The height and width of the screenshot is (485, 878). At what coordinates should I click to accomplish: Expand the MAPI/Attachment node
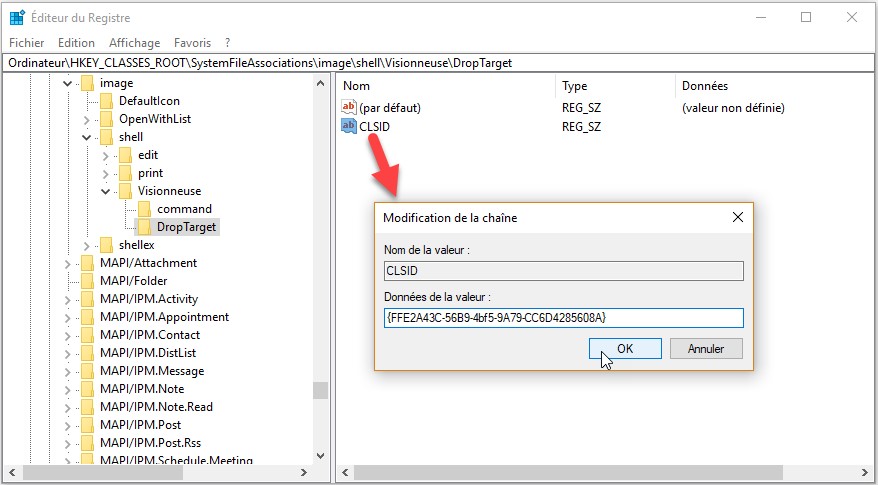[x=67, y=263]
